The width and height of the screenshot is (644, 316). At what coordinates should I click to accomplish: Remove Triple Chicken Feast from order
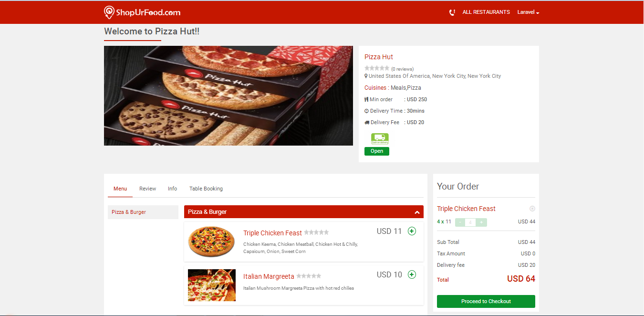point(532,209)
